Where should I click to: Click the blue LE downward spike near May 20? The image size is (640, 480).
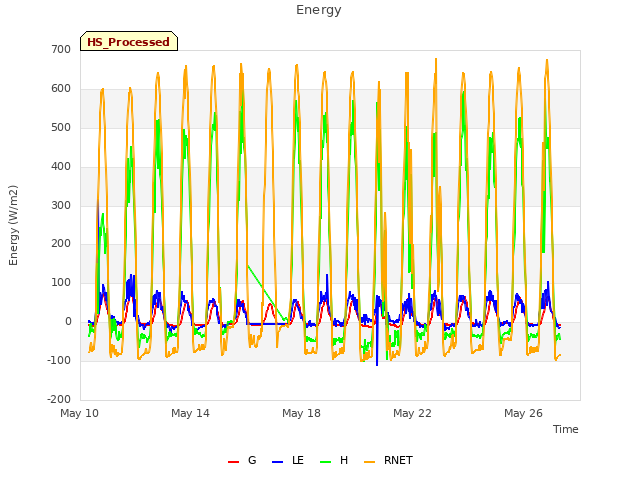(x=377, y=343)
